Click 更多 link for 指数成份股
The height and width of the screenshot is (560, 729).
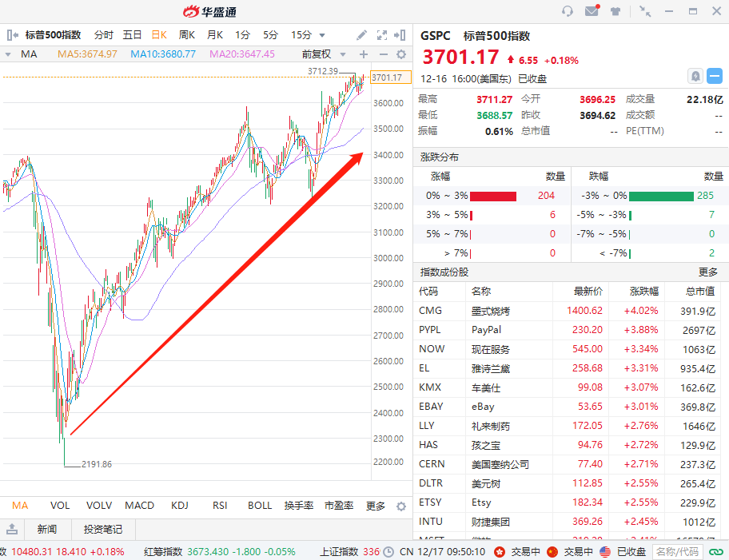point(708,272)
